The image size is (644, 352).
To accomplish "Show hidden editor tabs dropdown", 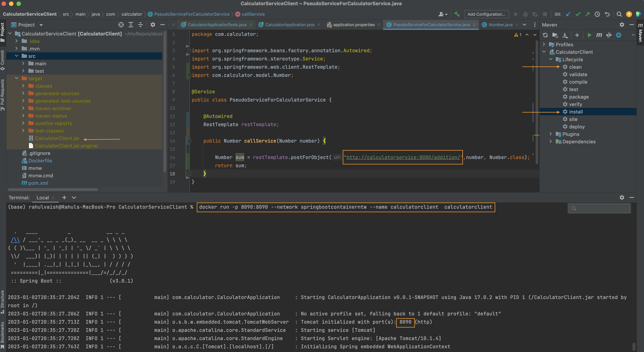I will pos(525,25).
